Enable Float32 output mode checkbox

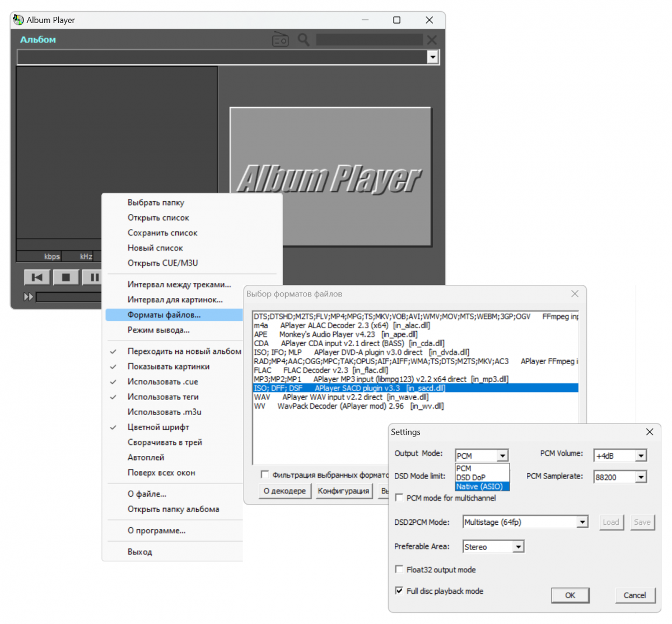click(x=399, y=569)
